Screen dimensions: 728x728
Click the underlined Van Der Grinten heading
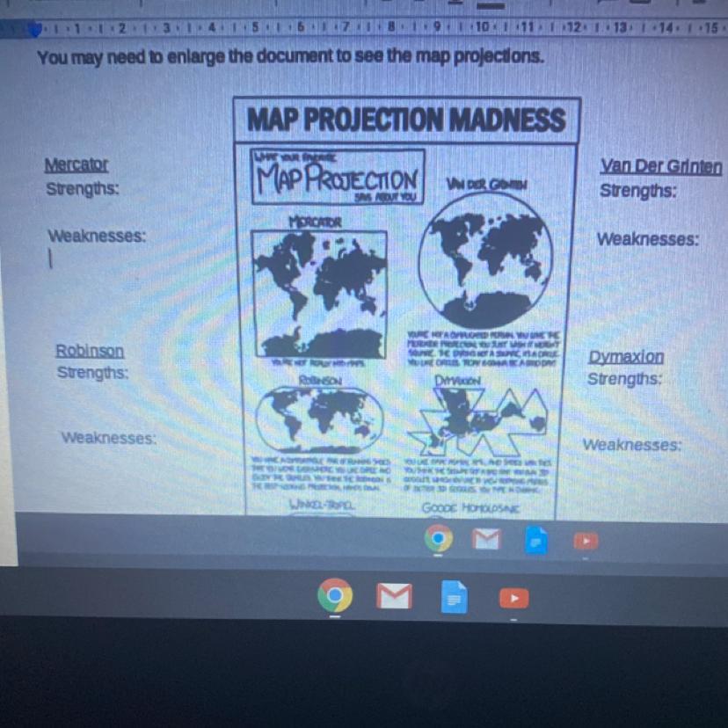(661, 167)
